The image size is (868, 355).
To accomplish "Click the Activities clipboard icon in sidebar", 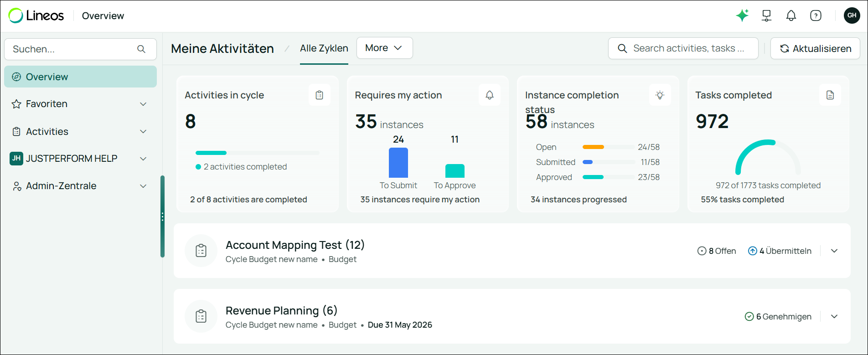I will (16, 132).
